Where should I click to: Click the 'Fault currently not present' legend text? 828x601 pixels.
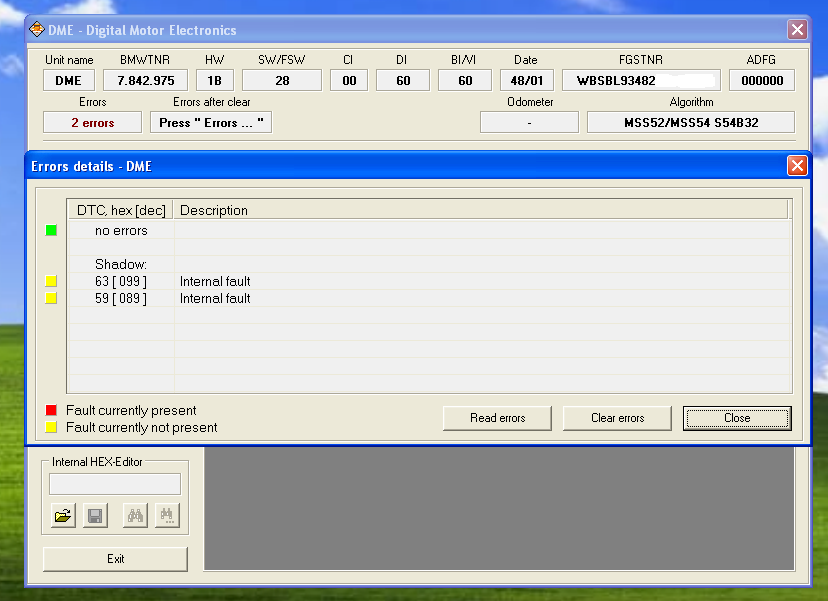pyautogui.click(x=142, y=427)
